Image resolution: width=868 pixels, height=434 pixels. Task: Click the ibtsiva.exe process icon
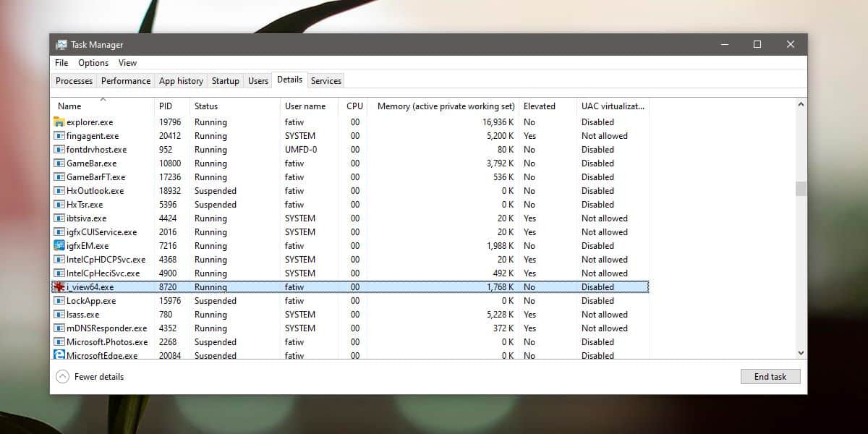click(x=59, y=218)
